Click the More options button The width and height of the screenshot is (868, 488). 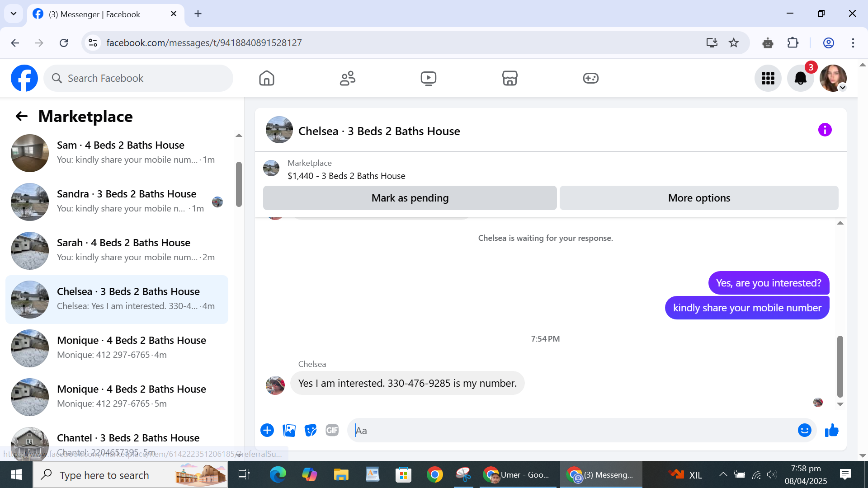[698, 198]
